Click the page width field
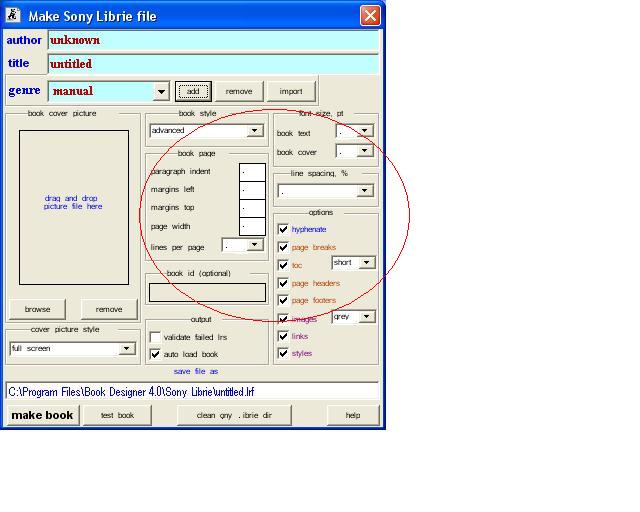640x512 pixels. tap(252, 227)
